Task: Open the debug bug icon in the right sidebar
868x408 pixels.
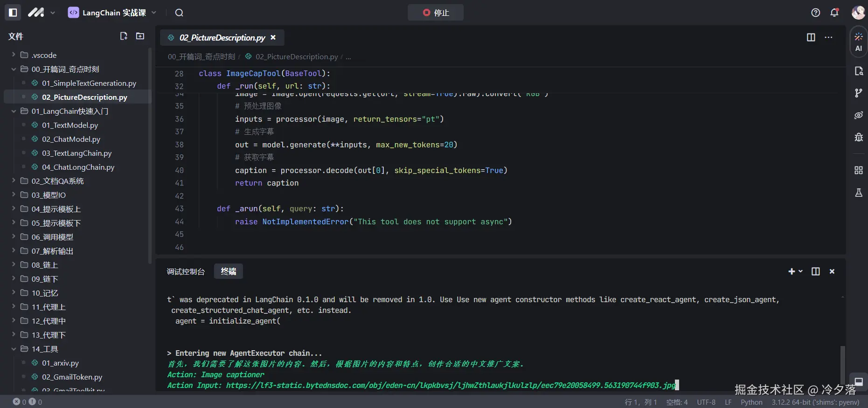Action: click(858, 137)
